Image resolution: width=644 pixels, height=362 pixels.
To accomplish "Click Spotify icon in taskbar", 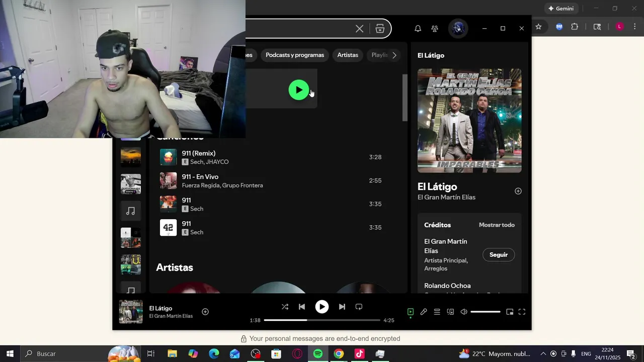I will pyautogui.click(x=318, y=353).
